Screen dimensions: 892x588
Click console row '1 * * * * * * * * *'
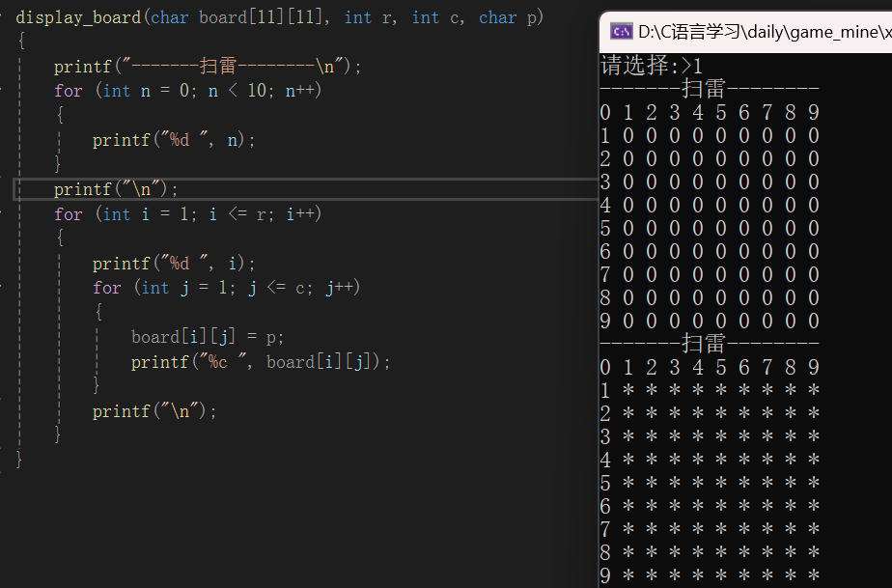point(710,390)
